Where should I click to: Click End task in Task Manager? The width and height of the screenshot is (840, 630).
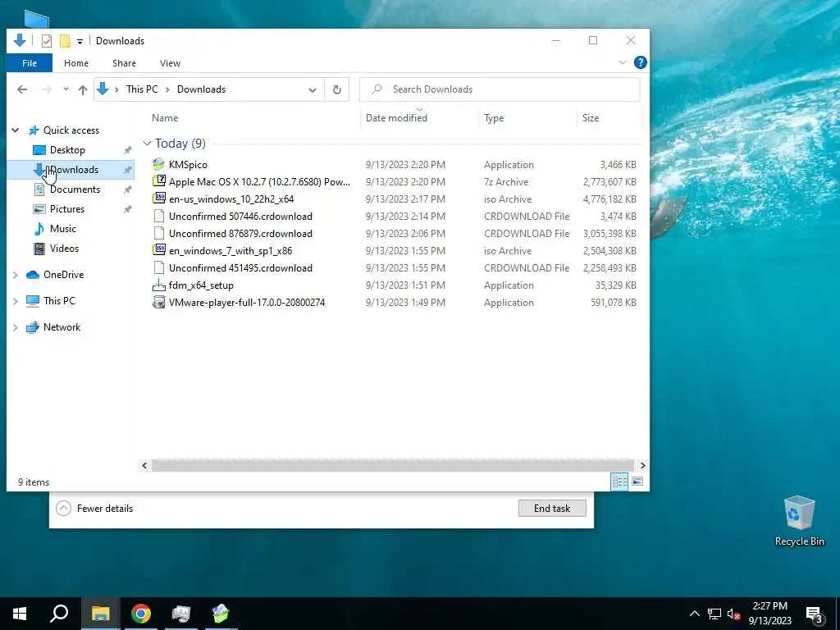coord(552,508)
